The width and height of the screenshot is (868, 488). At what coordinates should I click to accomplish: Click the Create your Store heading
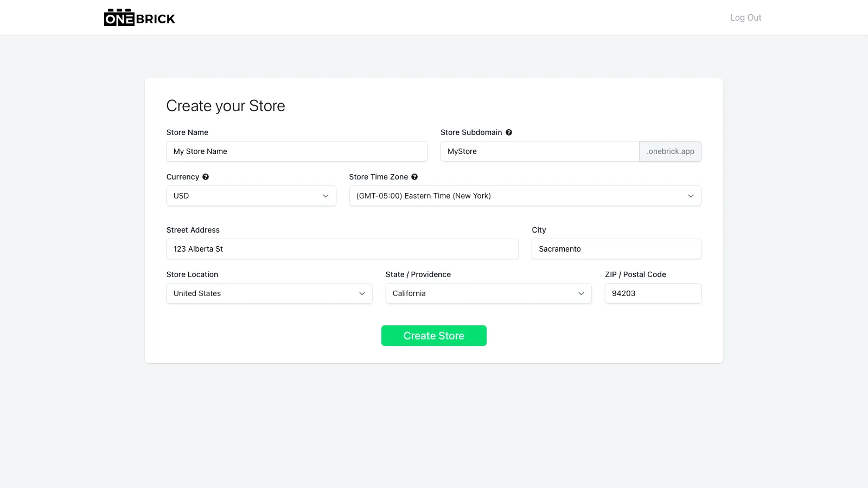pyautogui.click(x=226, y=106)
